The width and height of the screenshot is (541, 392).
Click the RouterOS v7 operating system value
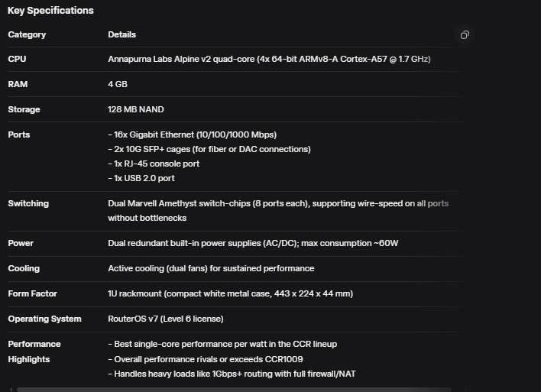click(166, 319)
